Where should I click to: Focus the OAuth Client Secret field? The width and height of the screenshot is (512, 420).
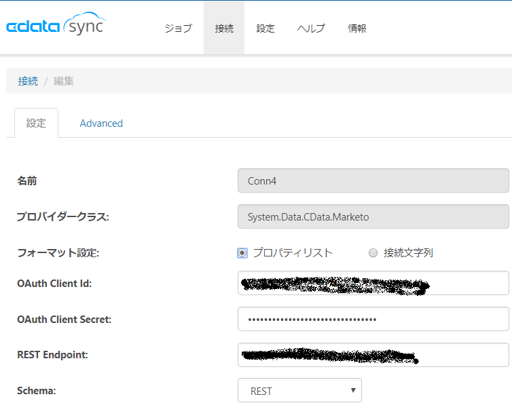pyautogui.click(x=373, y=319)
